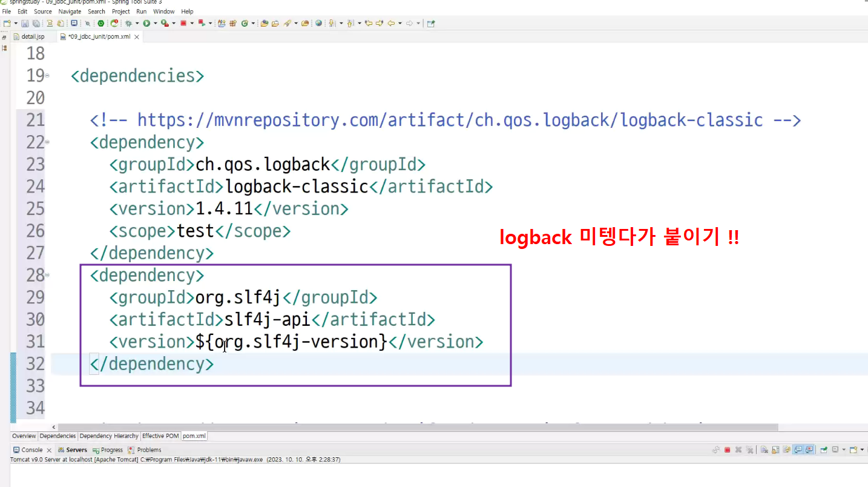
Task: Click the Open Task folder icon
Action: 275,23
